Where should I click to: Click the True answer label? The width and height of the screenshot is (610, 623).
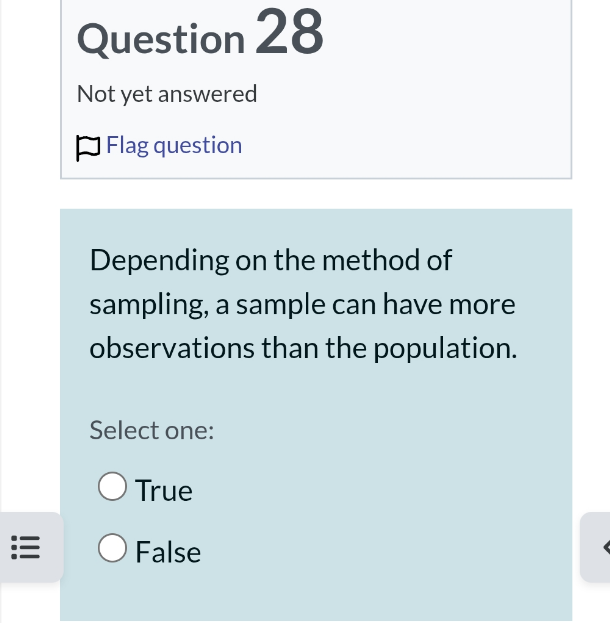point(164,491)
